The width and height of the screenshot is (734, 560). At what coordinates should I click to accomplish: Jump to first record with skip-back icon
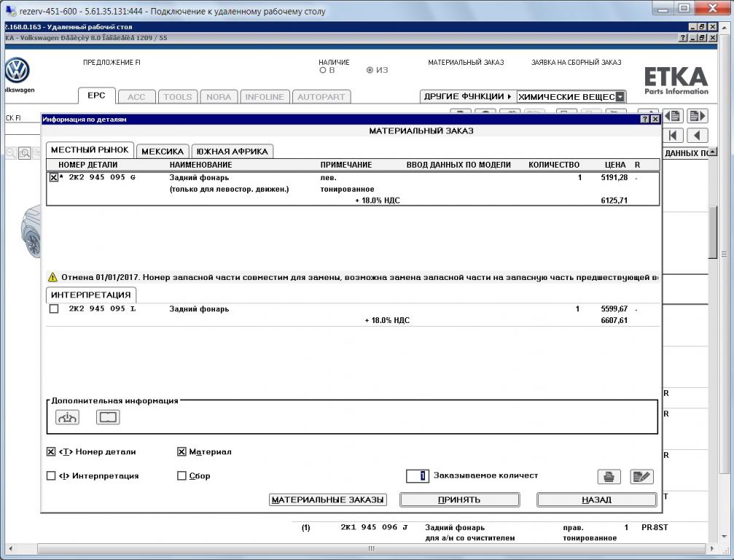point(674,136)
